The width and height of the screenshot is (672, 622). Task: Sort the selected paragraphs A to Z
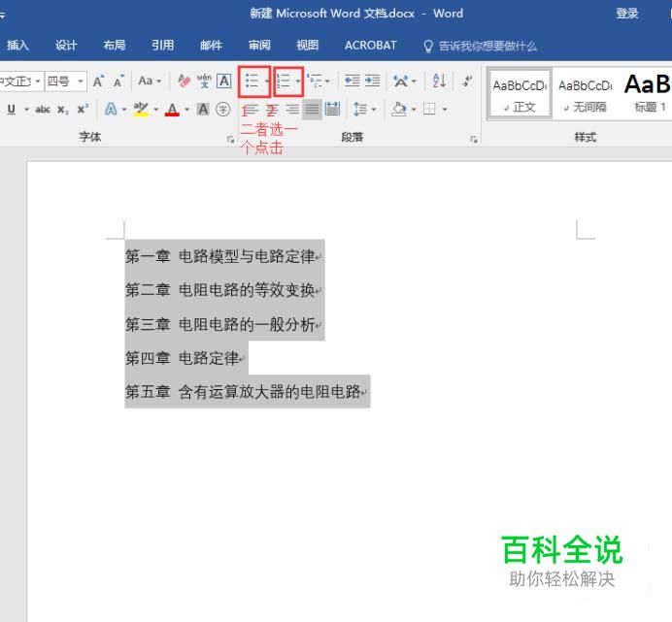click(439, 81)
